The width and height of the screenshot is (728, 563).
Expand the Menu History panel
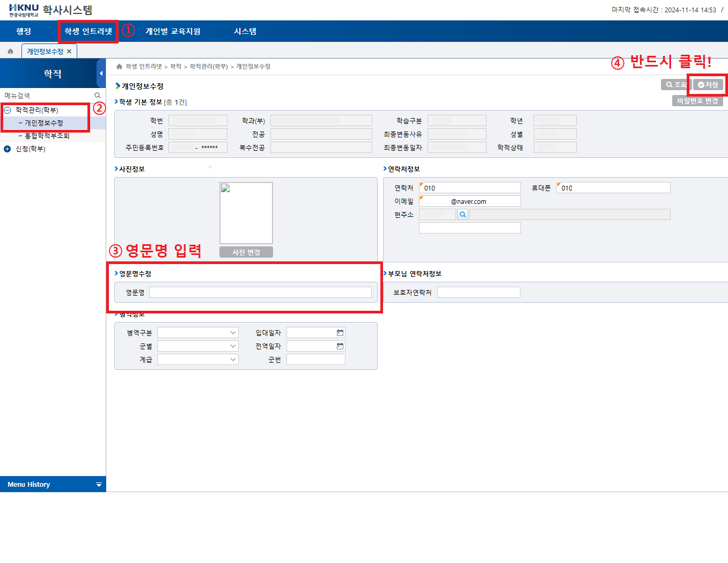pyautogui.click(x=99, y=485)
